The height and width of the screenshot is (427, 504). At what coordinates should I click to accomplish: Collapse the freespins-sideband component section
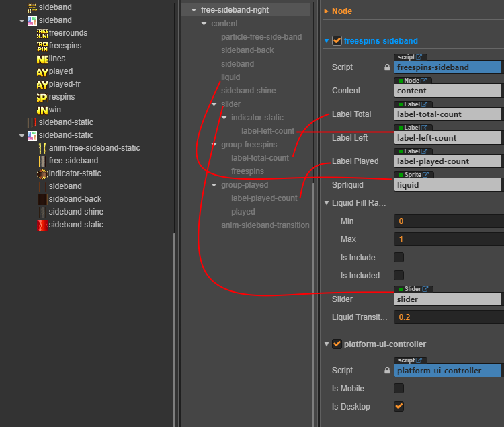(326, 41)
